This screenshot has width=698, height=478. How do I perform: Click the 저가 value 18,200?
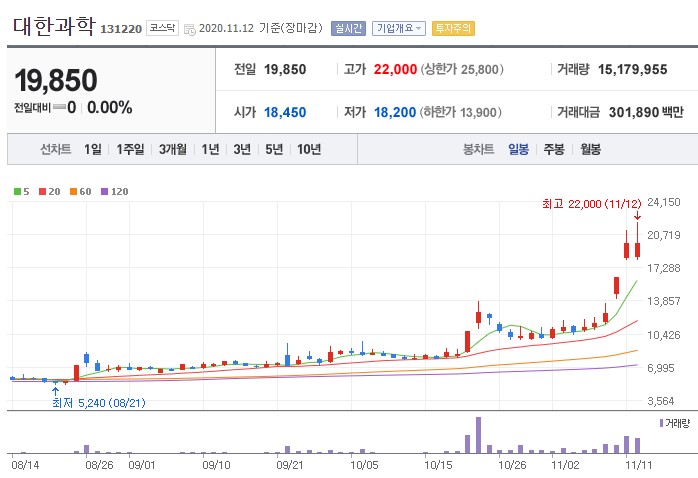tap(395, 112)
